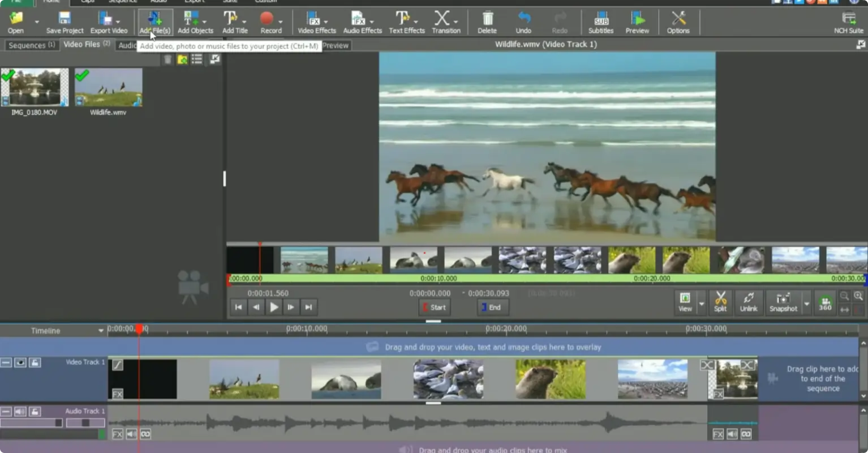Select the Wildlife.wmv thumbnail

click(109, 86)
